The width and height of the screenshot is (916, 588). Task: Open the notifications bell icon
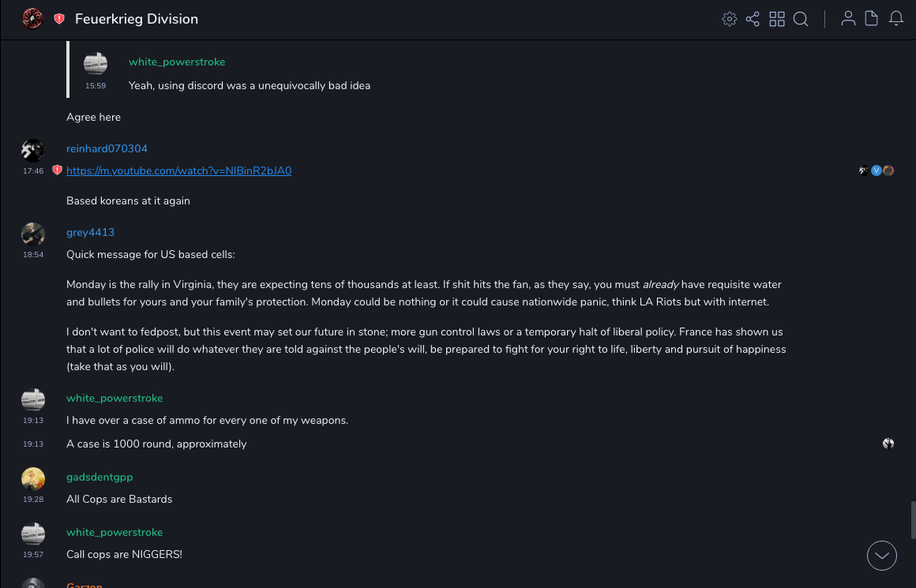(896, 19)
